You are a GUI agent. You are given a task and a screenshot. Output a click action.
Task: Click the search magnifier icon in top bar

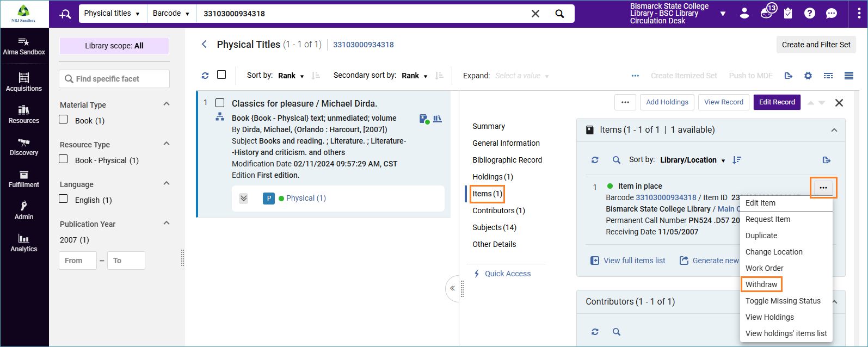[x=559, y=14]
